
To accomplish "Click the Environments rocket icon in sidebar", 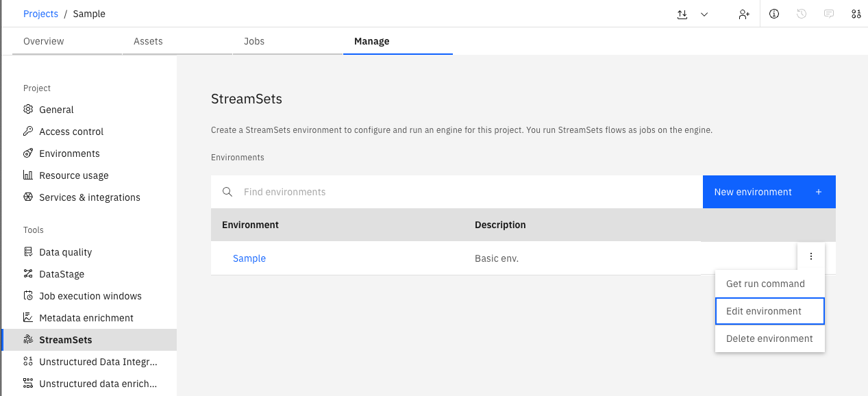I will click(x=28, y=153).
